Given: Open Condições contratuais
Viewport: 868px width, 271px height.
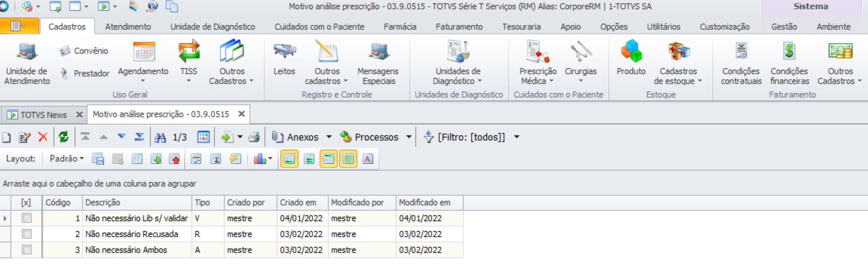Looking at the screenshot, I should click(741, 62).
